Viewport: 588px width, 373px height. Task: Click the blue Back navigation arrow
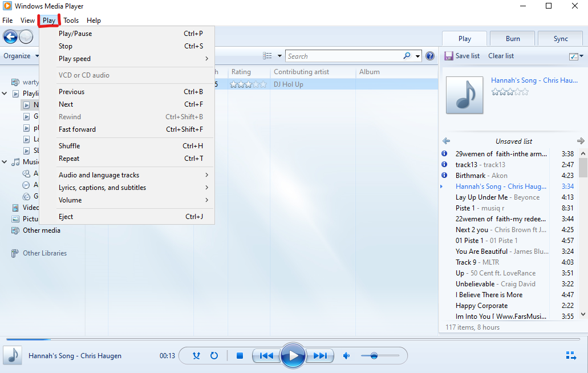pos(10,37)
